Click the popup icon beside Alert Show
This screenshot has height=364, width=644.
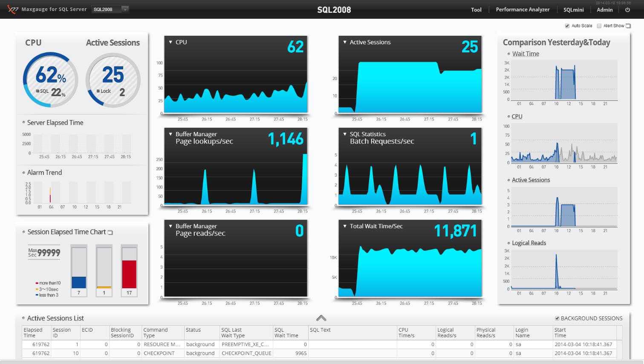coord(628,26)
